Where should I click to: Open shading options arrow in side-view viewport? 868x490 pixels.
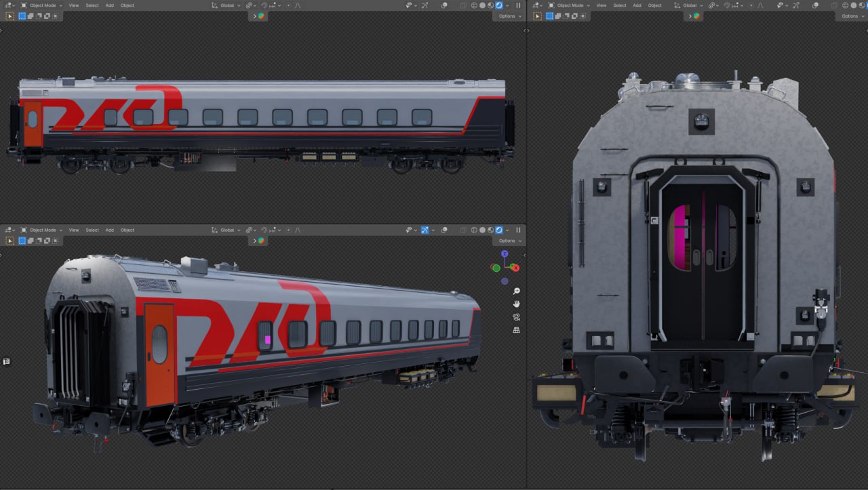(508, 5)
